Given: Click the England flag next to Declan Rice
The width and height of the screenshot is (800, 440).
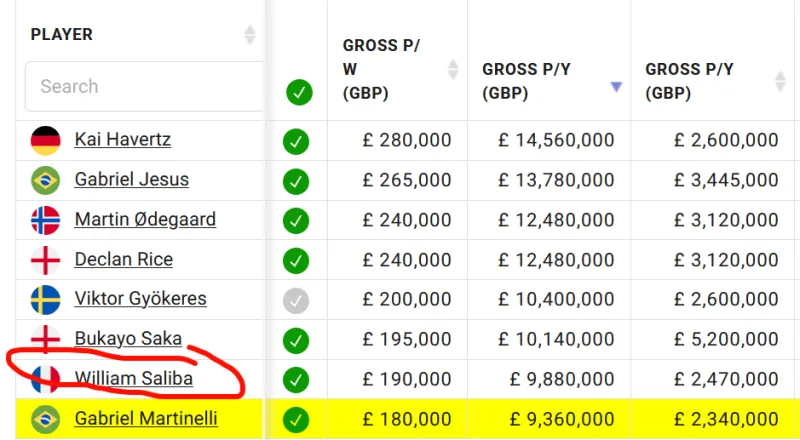Looking at the screenshot, I should [46, 260].
